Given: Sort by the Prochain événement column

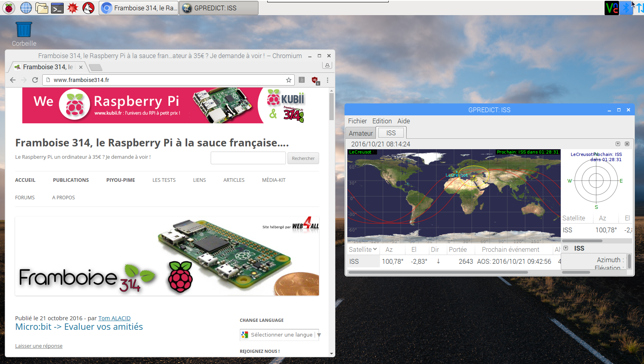Looking at the screenshot, I should pos(511,249).
